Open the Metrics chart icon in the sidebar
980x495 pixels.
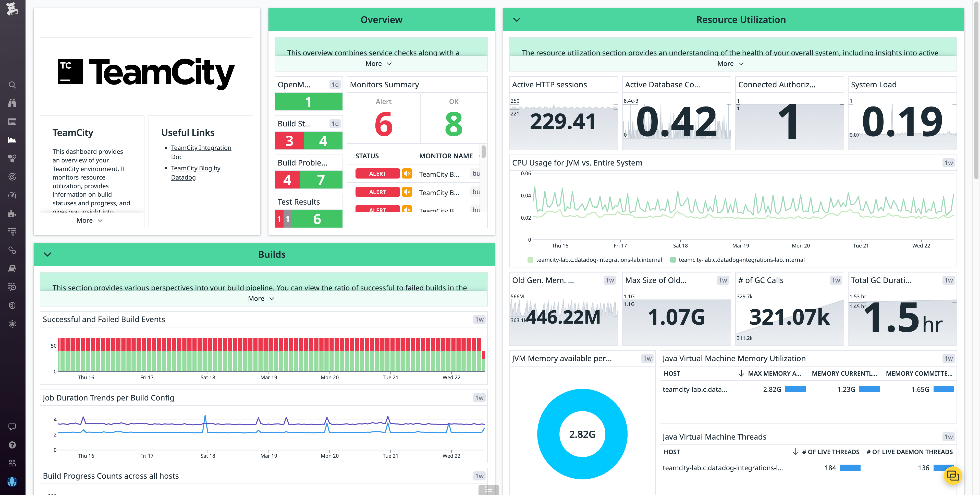[12, 140]
